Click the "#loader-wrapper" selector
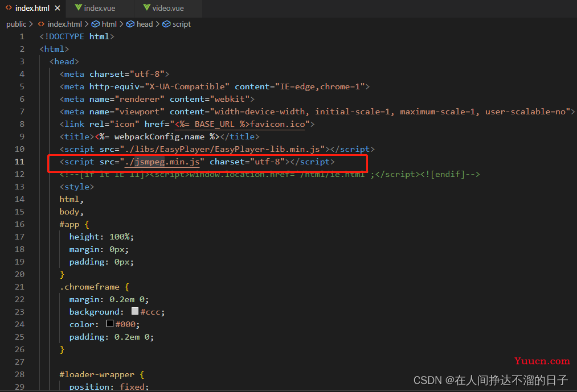 click(x=97, y=374)
